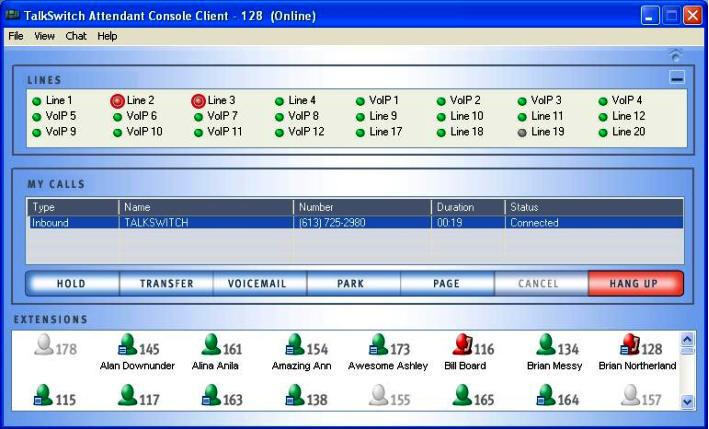709x429 pixels.
Task: Select extension 165 icon
Action: tap(462, 396)
